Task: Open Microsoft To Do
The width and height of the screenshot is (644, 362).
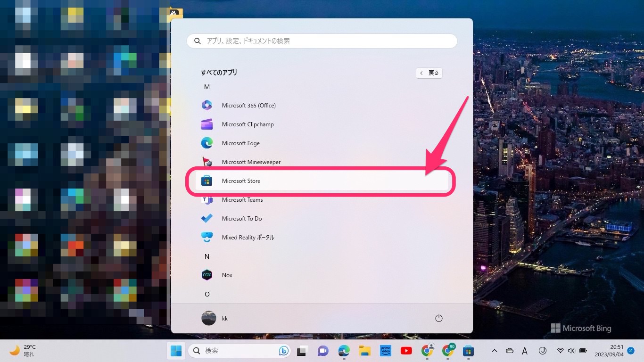Action: tap(322, 219)
